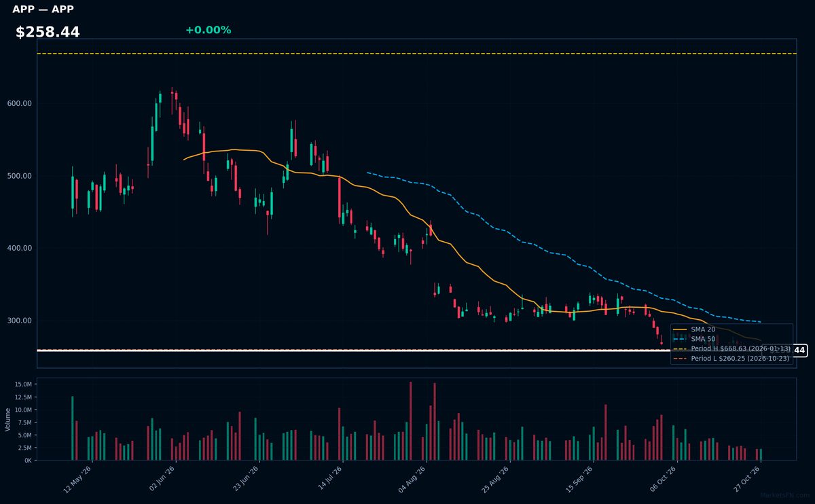
Task: Select the 06 Oct '26 date label
Action: coord(664,479)
